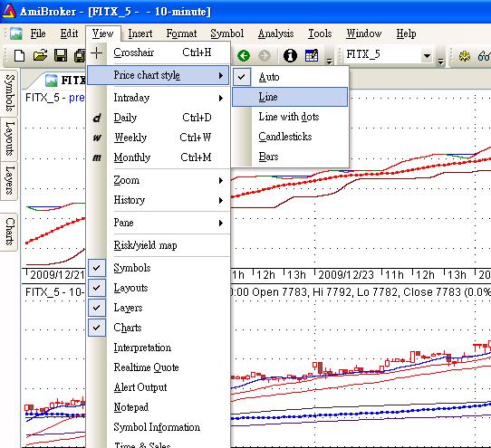The width and height of the screenshot is (491, 448).
Task: Toggle Layers pane visibility in the View menu
Action: click(159, 308)
